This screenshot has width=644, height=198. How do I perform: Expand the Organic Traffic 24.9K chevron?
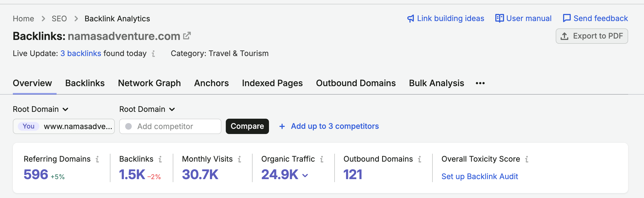[x=305, y=175]
